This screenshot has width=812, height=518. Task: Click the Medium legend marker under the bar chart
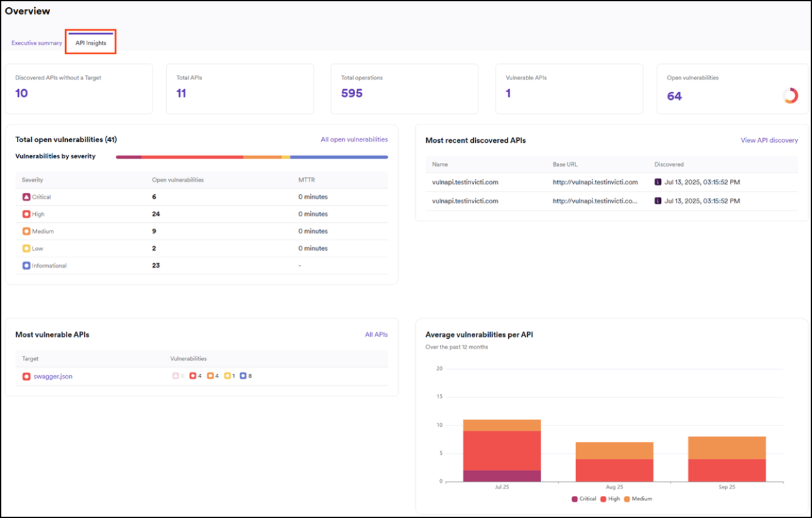[628, 498]
